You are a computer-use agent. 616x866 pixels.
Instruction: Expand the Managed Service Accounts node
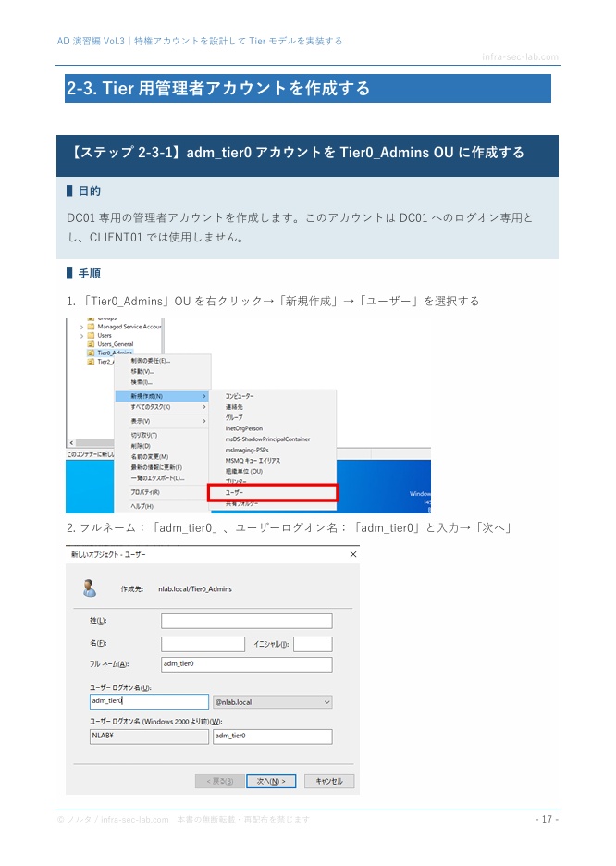click(81, 327)
